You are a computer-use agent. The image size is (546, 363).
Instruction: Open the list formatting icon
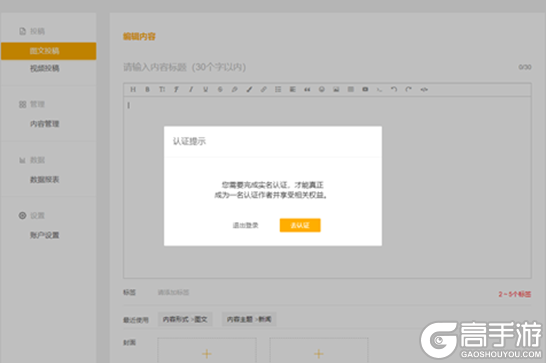pyautogui.click(x=278, y=90)
